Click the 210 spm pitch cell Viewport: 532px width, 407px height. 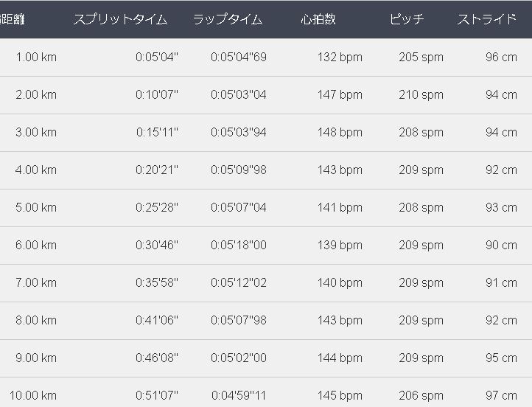coord(421,95)
